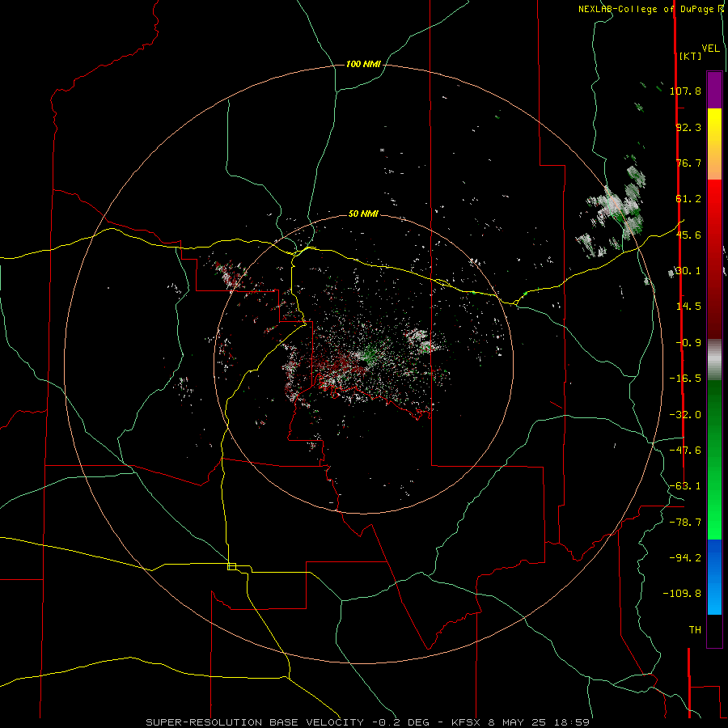
Task: Select the 30.1 value on velocity scale
Action: click(x=688, y=271)
